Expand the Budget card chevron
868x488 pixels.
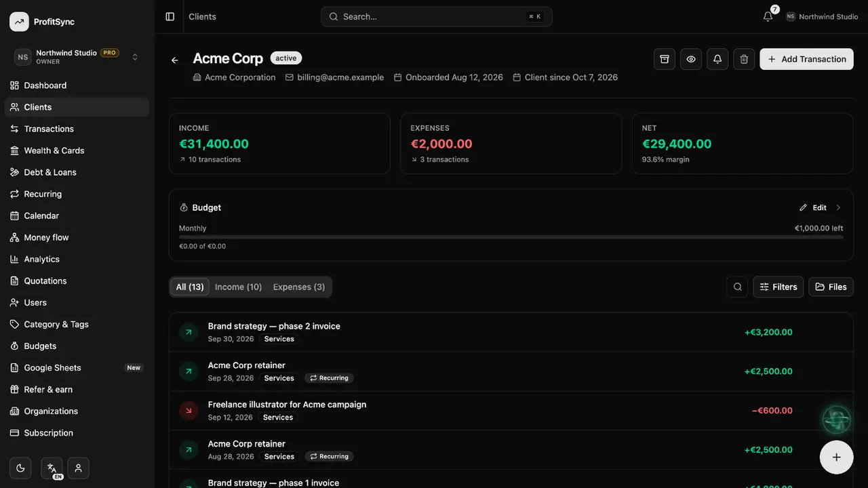click(x=838, y=207)
